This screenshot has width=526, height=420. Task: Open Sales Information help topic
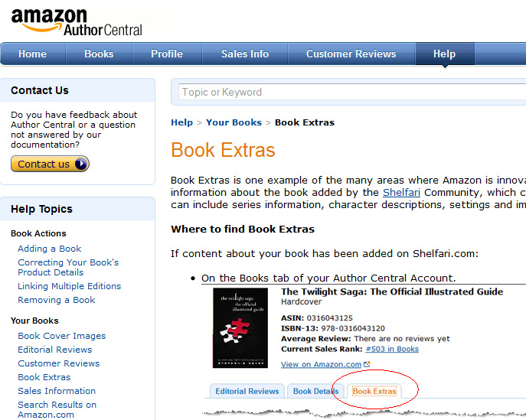click(57, 391)
